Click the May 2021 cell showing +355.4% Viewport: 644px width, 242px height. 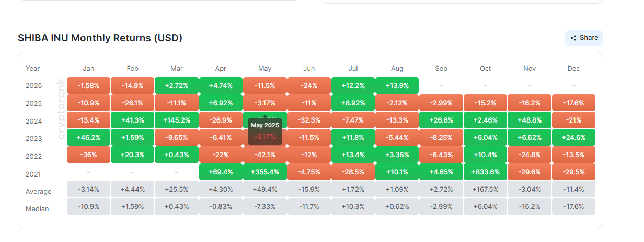pyautogui.click(x=265, y=172)
